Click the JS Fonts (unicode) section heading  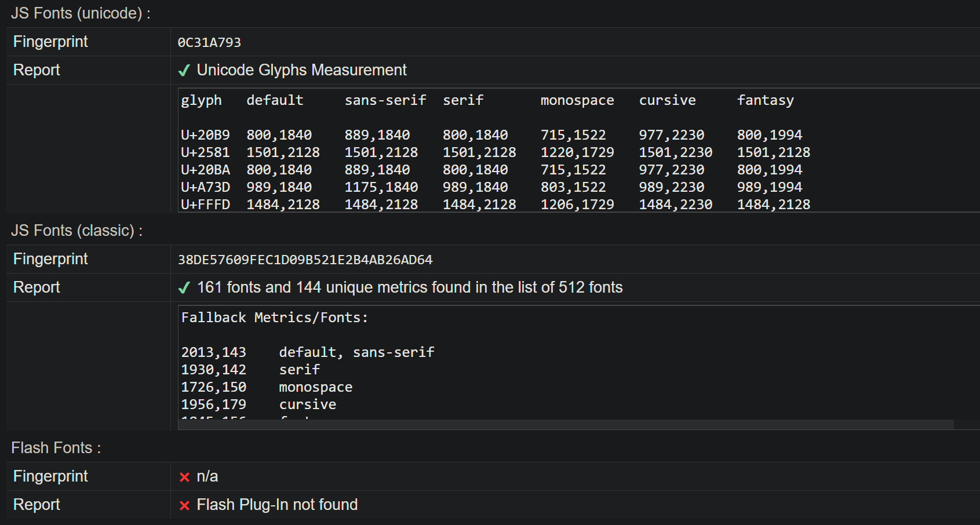[x=81, y=13]
